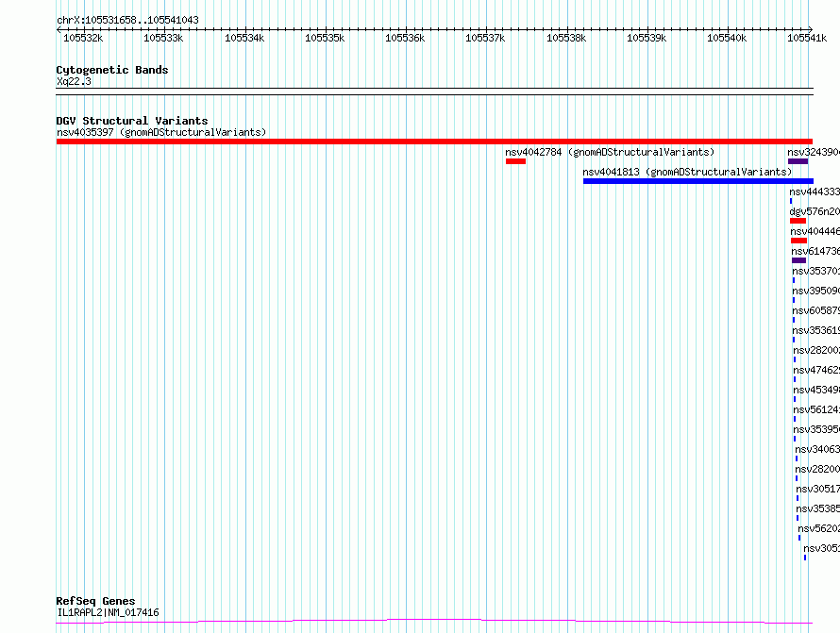
Task: Toggle the Cytogenetic Bands track title
Action: tap(112, 70)
